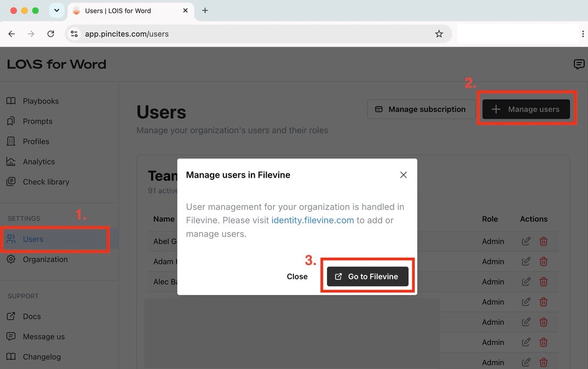
Task: Click the Users people icon in sidebar
Action: (11, 239)
